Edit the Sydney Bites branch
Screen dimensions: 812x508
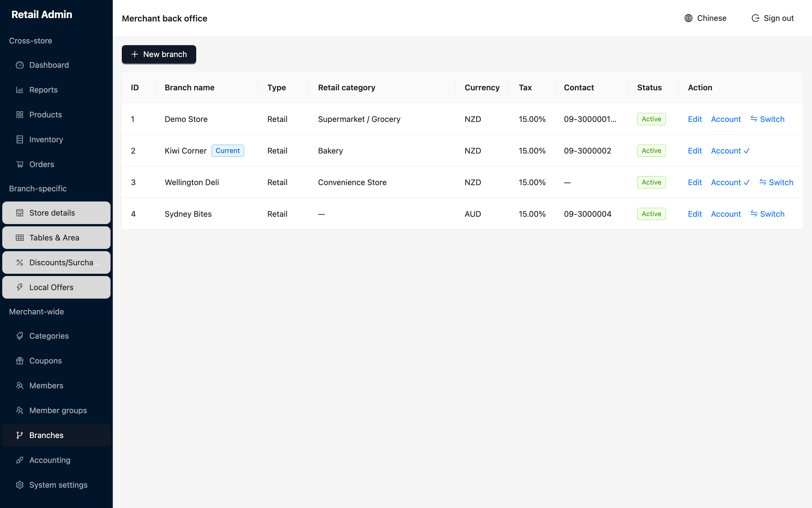click(x=694, y=214)
